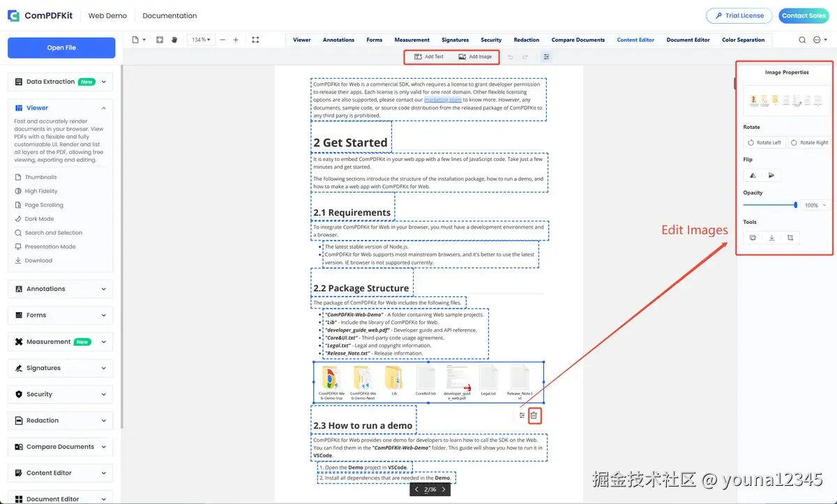Switch to the Forms tab
The width and height of the screenshot is (837, 504).
point(375,40)
